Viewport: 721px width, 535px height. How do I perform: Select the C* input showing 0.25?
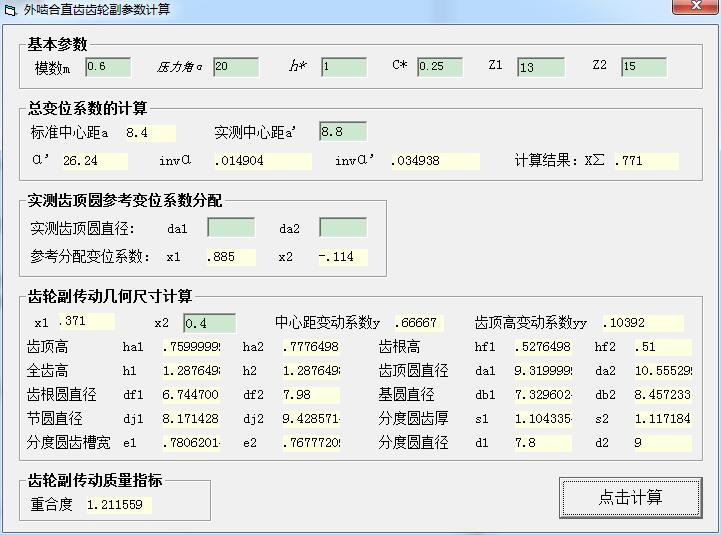[440, 67]
